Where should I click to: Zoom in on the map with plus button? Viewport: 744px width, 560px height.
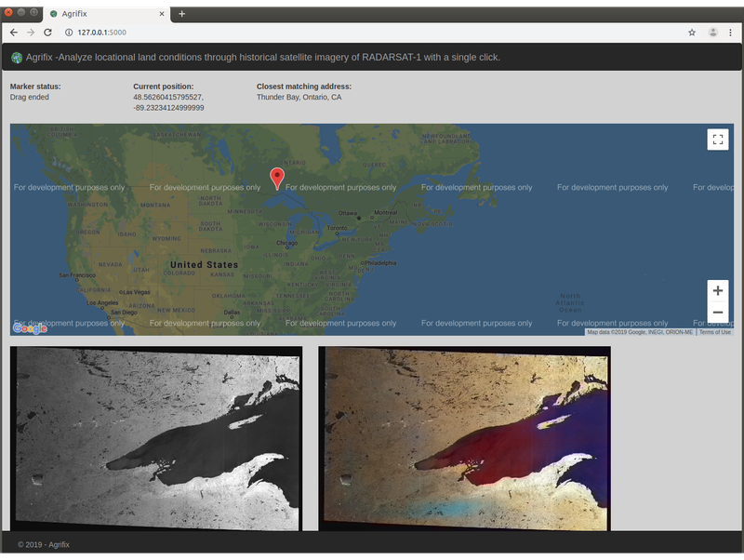click(x=717, y=291)
